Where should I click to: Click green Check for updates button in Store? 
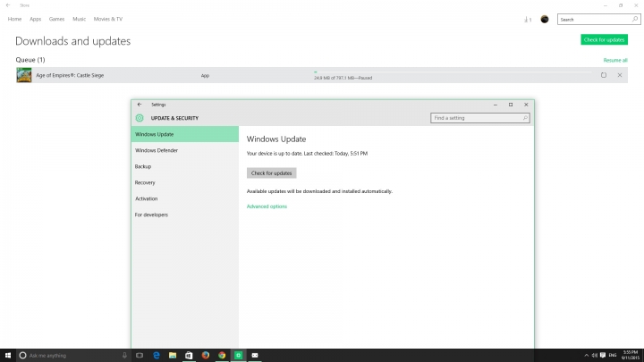point(604,40)
